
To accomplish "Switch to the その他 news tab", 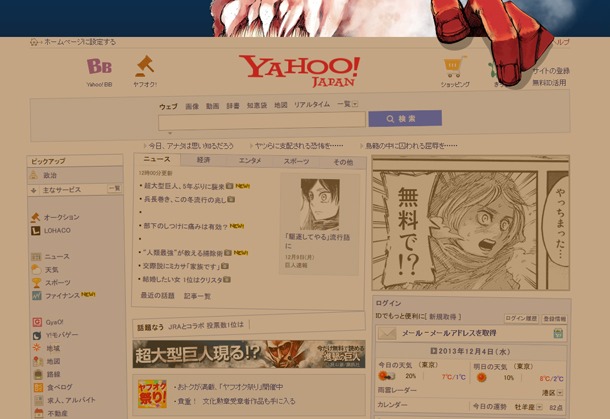I will click(343, 162).
